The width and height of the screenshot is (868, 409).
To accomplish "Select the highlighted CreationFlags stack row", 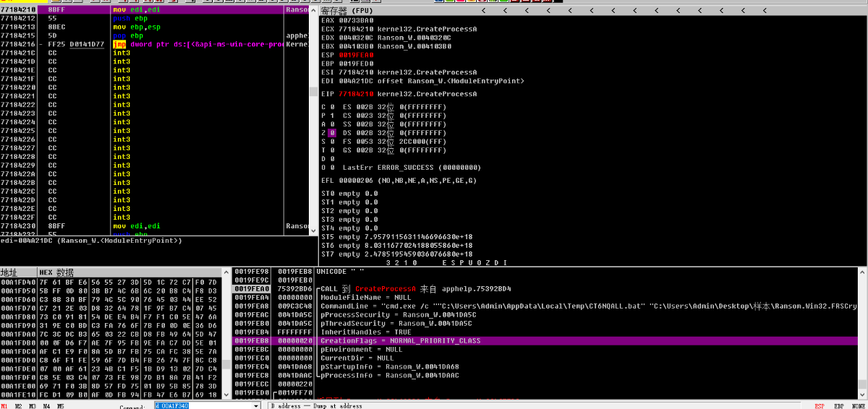I will 548,341.
